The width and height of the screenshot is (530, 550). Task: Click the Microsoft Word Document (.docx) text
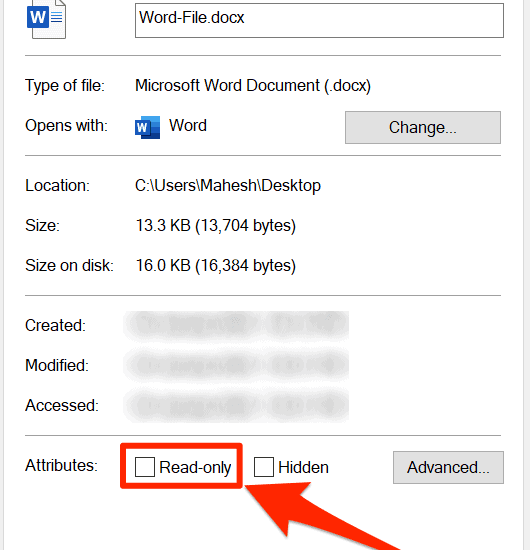[x=253, y=86]
